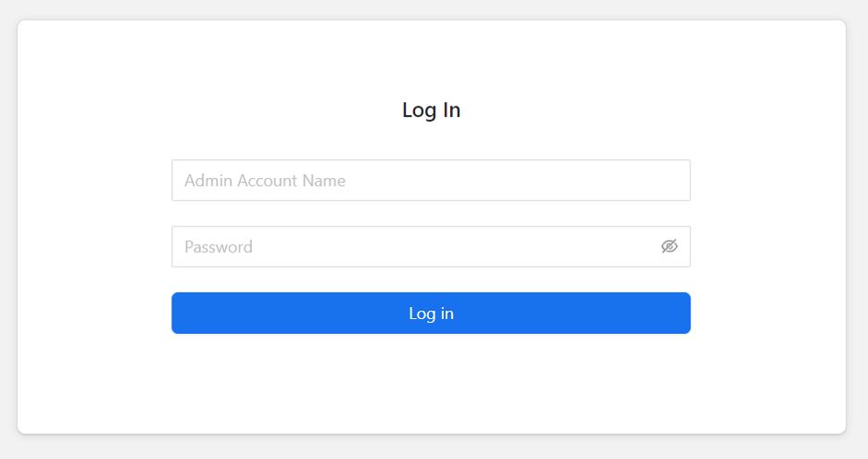Screen dimensions: 868x459
Task: Click the crossed-out eye icon
Action: click(670, 247)
